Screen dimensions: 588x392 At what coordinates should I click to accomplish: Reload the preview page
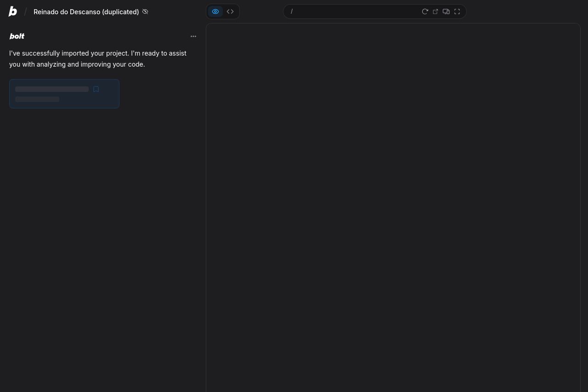click(425, 11)
